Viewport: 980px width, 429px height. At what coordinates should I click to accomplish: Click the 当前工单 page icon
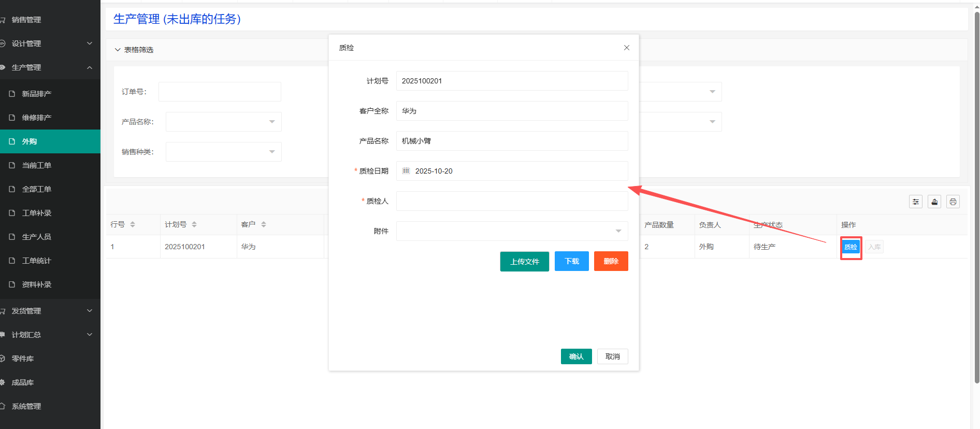pos(12,165)
